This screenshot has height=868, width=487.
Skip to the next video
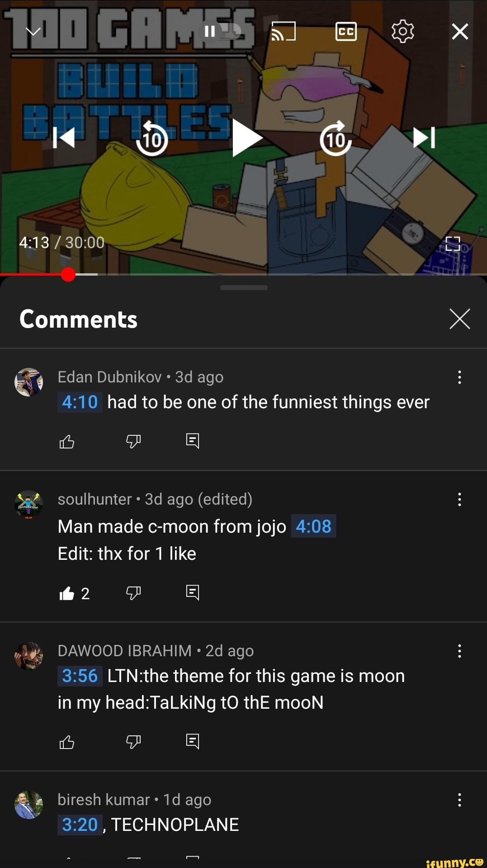pos(425,139)
